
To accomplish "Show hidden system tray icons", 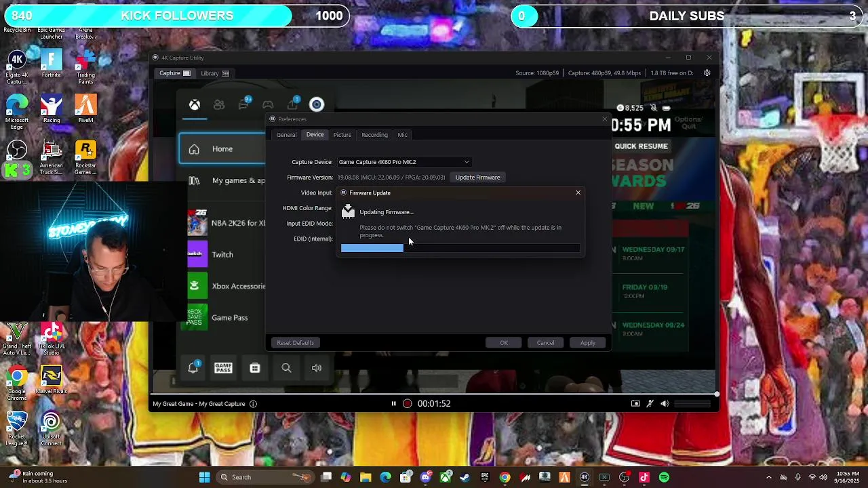I will pyautogui.click(x=768, y=477).
